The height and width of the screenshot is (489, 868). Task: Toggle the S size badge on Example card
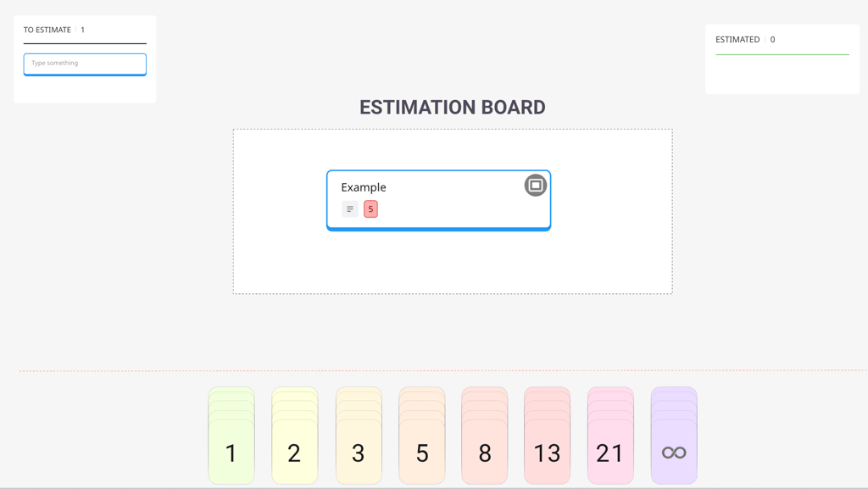pos(370,208)
